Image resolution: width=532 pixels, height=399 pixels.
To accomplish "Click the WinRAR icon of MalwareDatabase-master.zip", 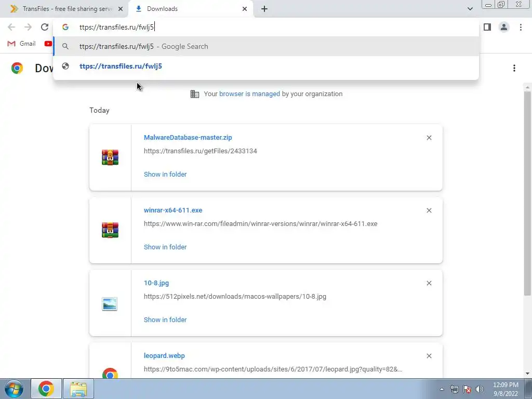I will tap(110, 157).
